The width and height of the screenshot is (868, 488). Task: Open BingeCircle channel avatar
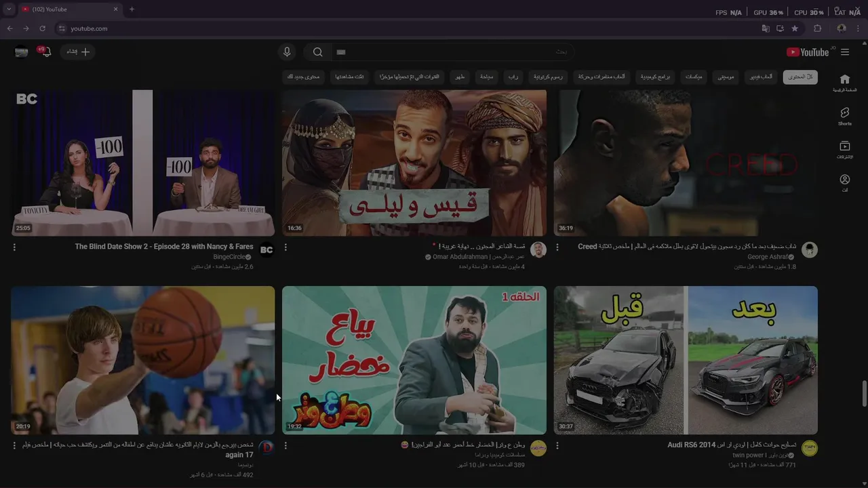coord(267,250)
